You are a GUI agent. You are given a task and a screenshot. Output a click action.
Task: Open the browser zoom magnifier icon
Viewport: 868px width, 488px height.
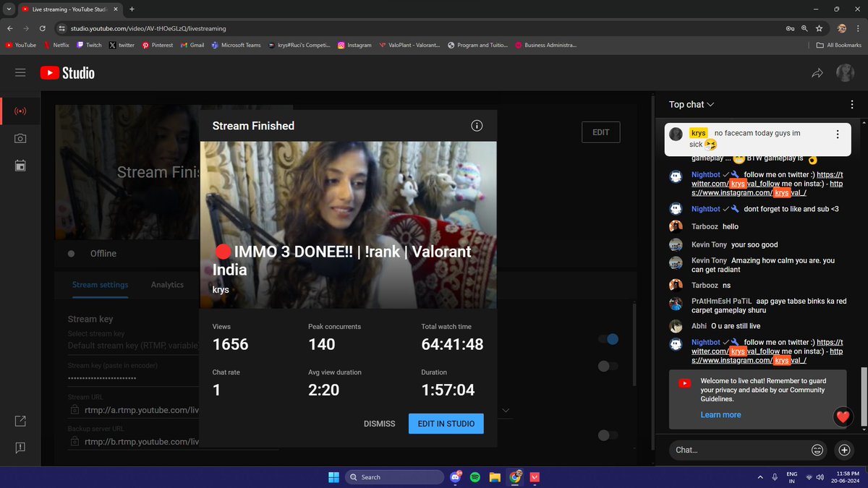click(804, 28)
